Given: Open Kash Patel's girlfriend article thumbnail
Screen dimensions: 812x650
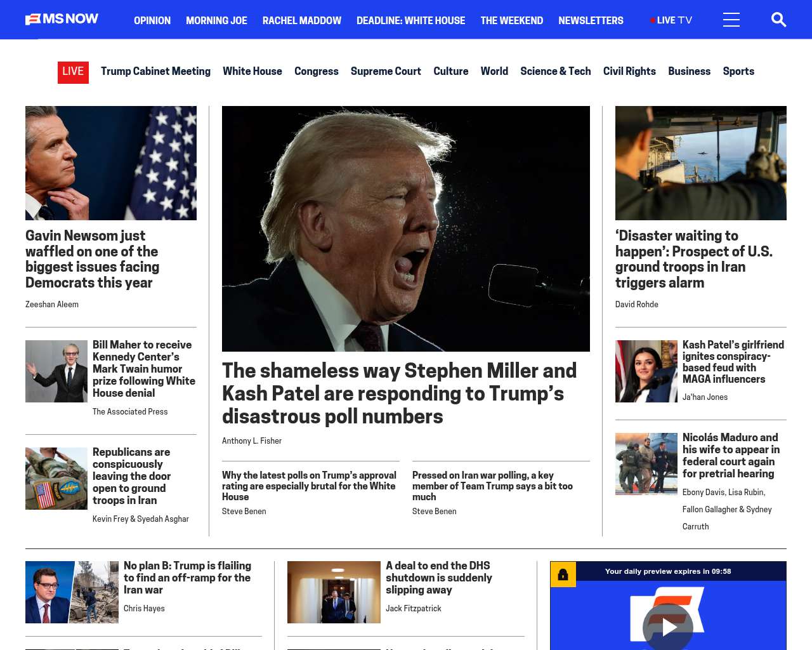Looking at the screenshot, I should click(646, 371).
